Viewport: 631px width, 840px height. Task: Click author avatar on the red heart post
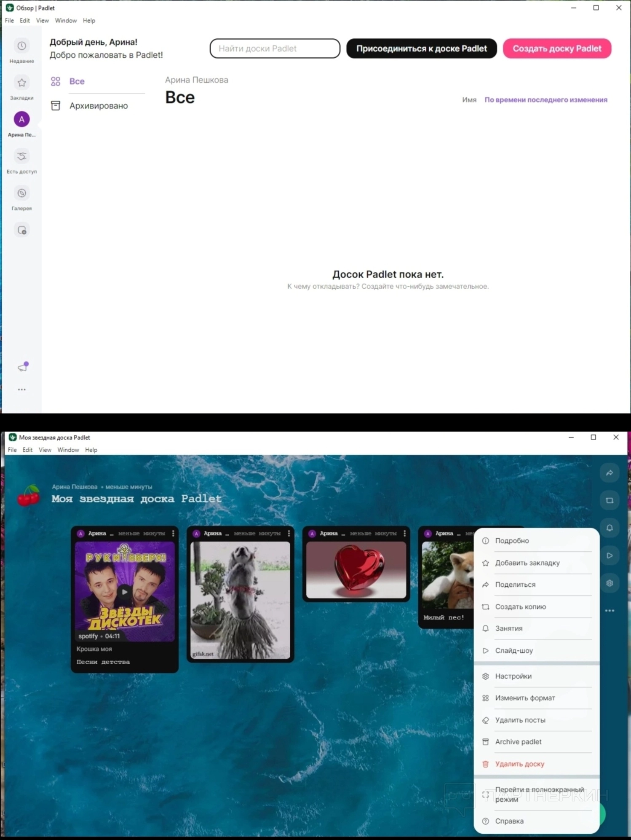pyautogui.click(x=312, y=534)
